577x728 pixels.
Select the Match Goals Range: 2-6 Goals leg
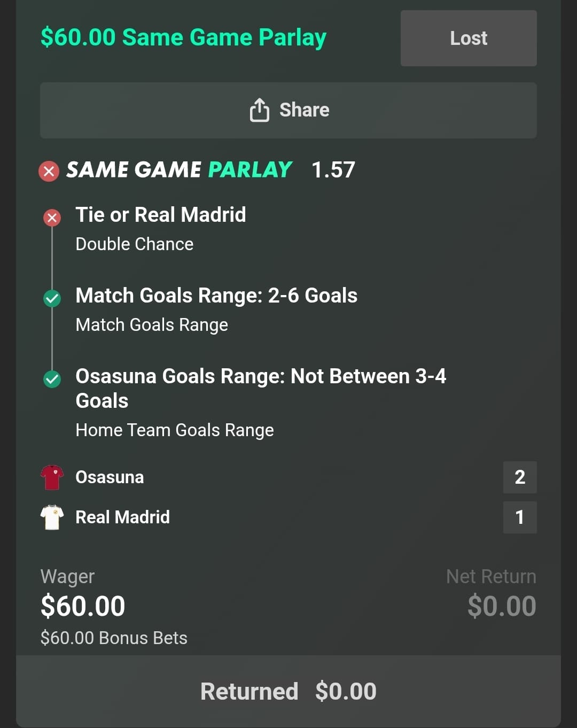coord(216,296)
